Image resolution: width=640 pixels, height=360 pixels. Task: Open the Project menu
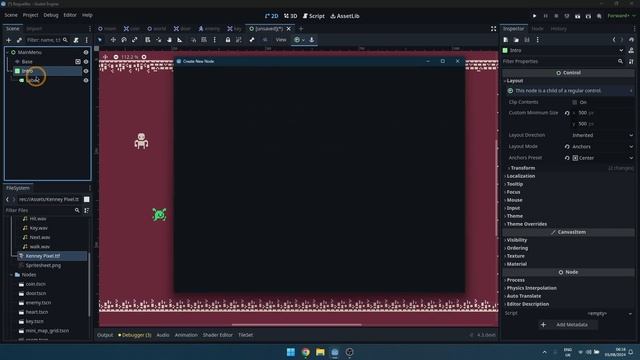point(30,15)
